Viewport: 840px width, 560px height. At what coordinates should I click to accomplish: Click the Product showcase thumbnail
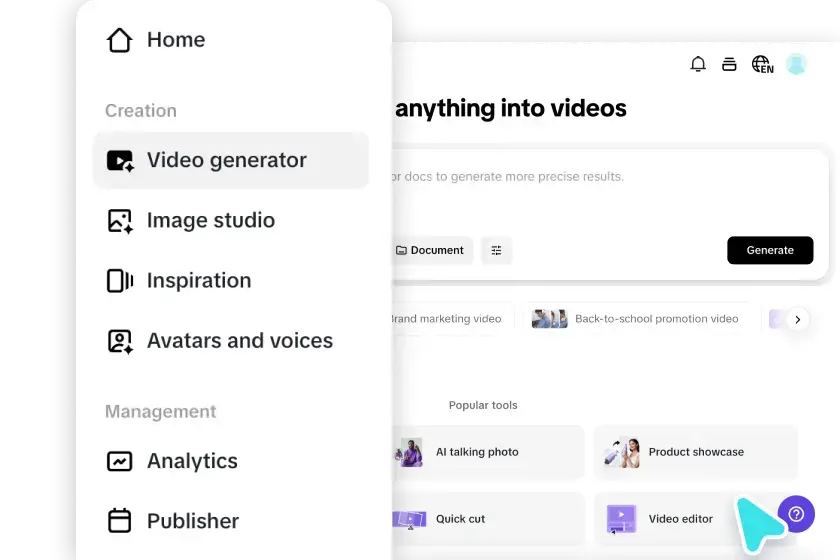tap(621, 452)
